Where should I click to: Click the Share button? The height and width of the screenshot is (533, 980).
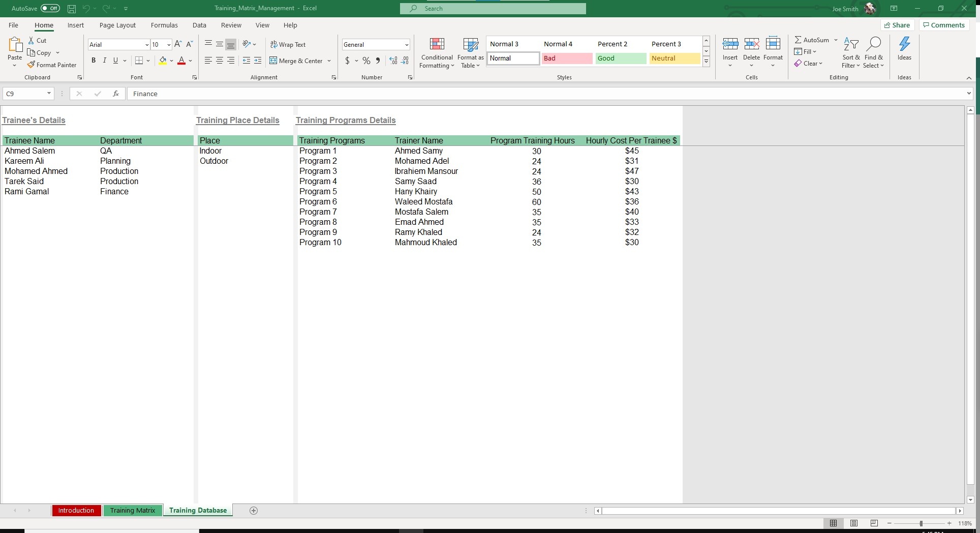(897, 25)
